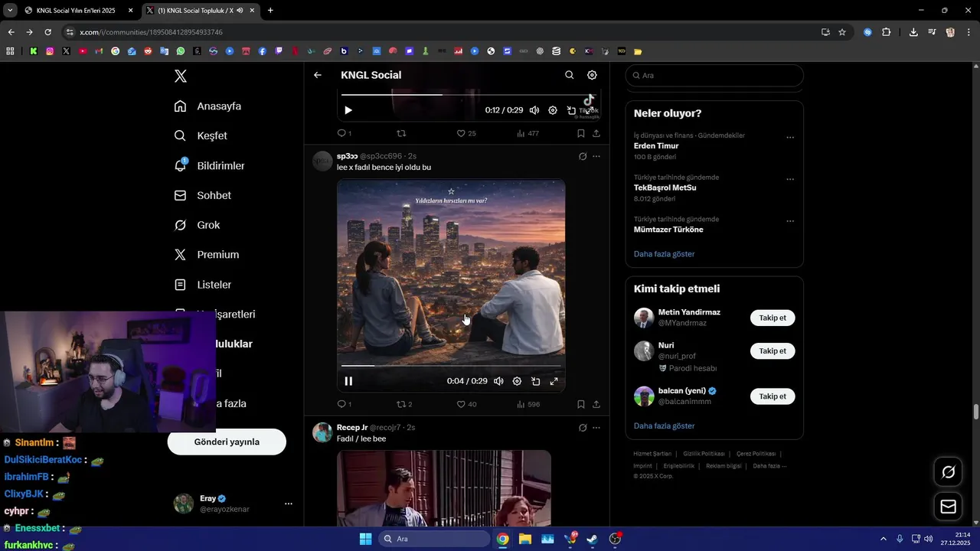Open Bildirimler notifications

tap(210, 165)
